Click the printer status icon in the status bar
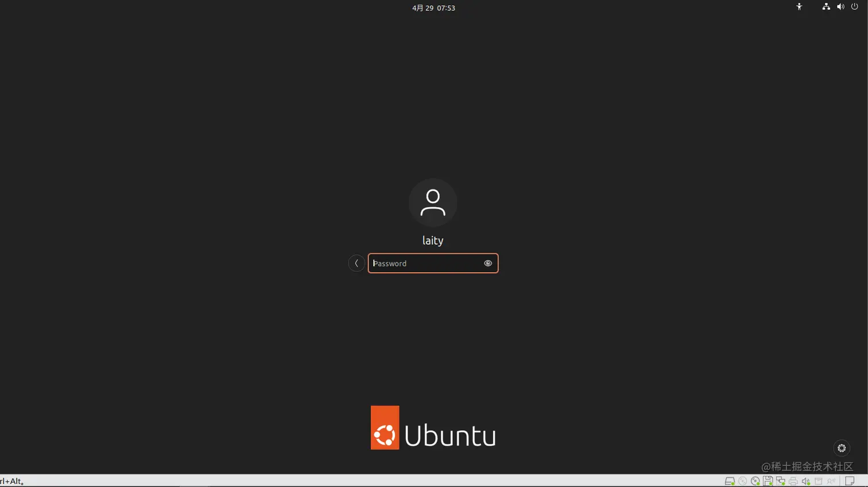 [x=793, y=481]
